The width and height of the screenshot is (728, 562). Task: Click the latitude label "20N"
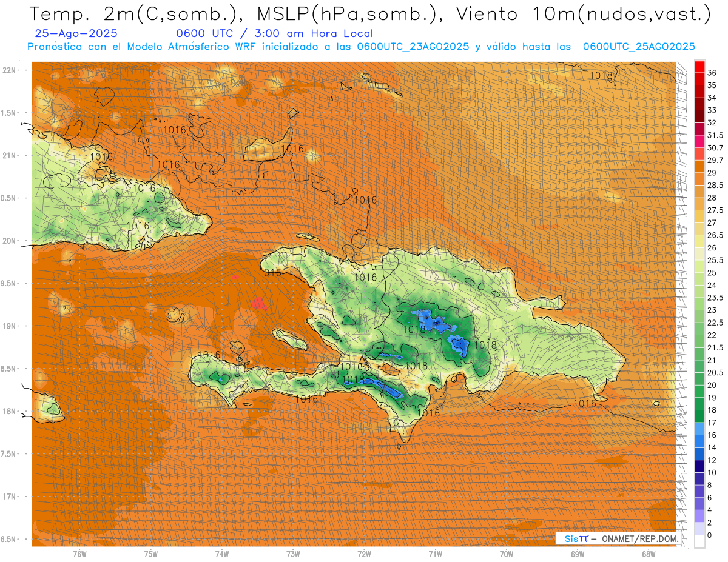[10, 241]
